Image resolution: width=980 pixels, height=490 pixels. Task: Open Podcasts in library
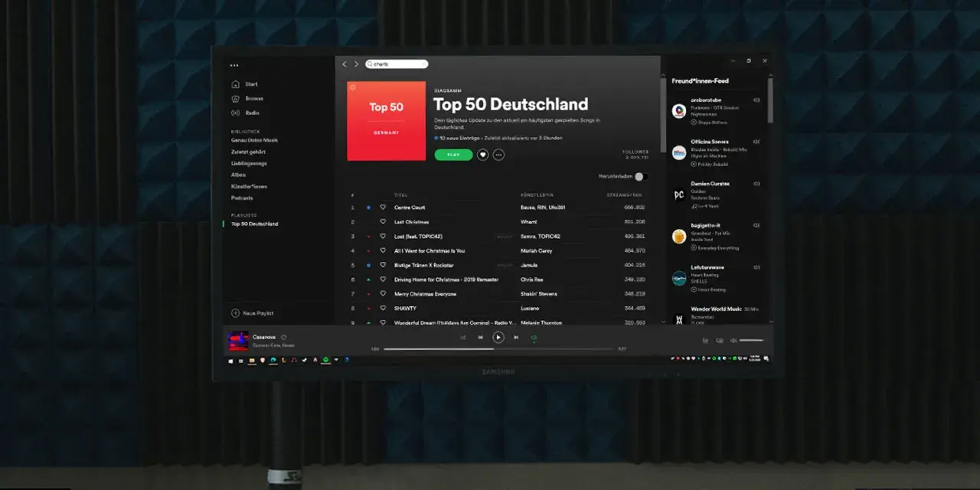tap(242, 198)
